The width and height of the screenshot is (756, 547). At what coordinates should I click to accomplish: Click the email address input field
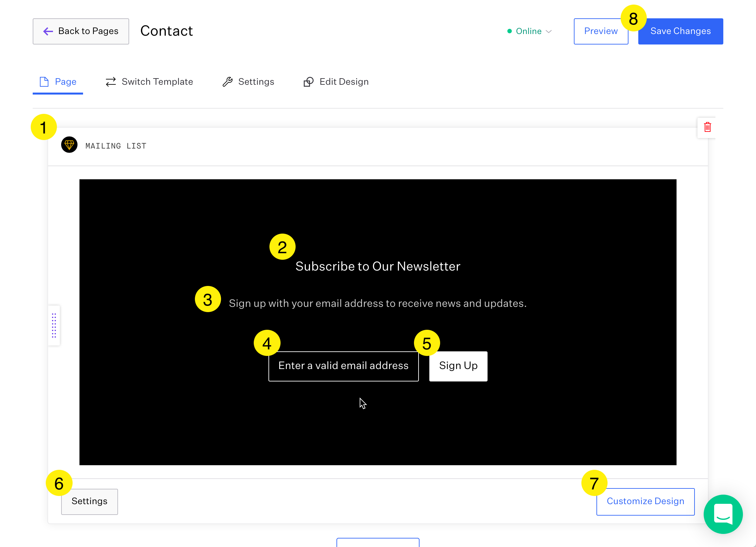(343, 366)
